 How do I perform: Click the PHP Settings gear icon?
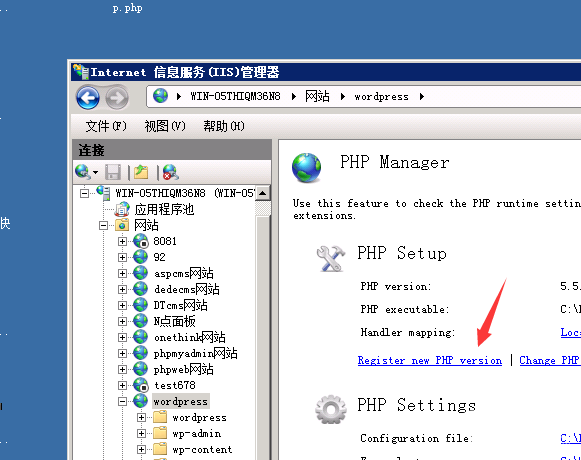(x=331, y=410)
